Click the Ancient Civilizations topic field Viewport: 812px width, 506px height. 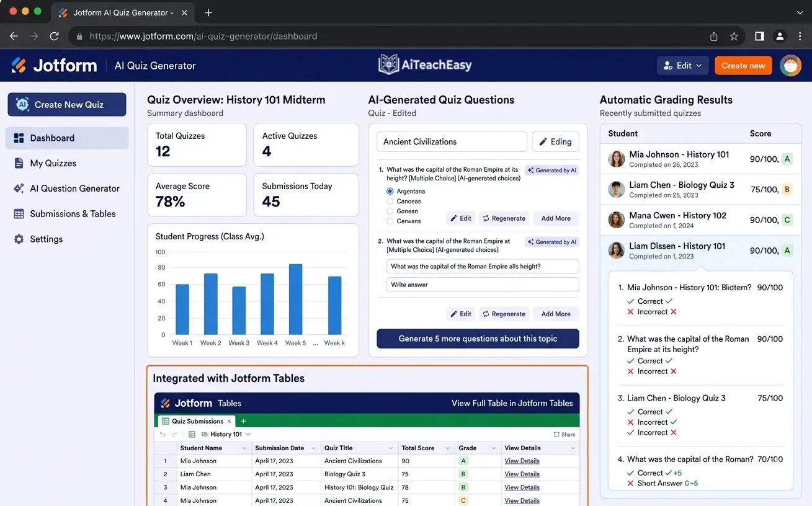tap(452, 142)
